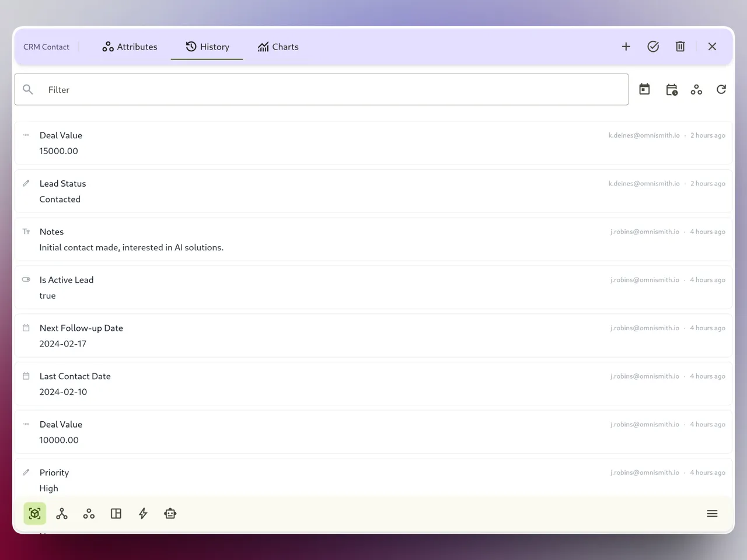Refresh the history list
Image resolution: width=747 pixels, height=560 pixels.
tap(721, 89)
